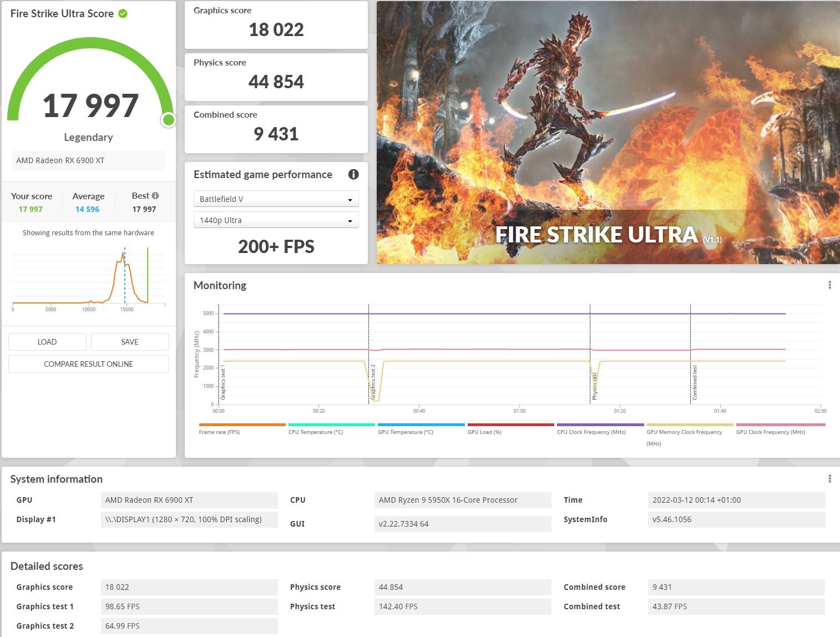Viewport: 840px width, 637px height.
Task: Click the Combined test marker line
Action: click(690, 354)
